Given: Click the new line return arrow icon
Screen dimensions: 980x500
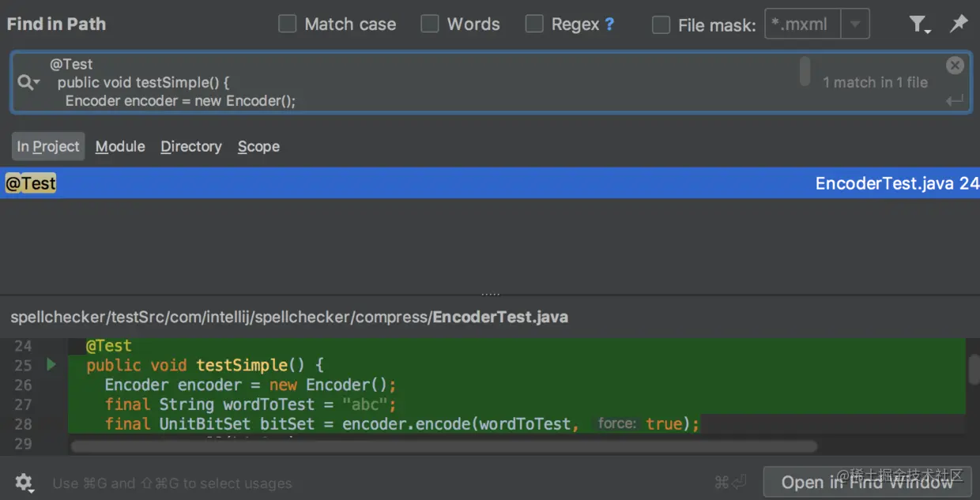Looking at the screenshot, I should click(955, 100).
